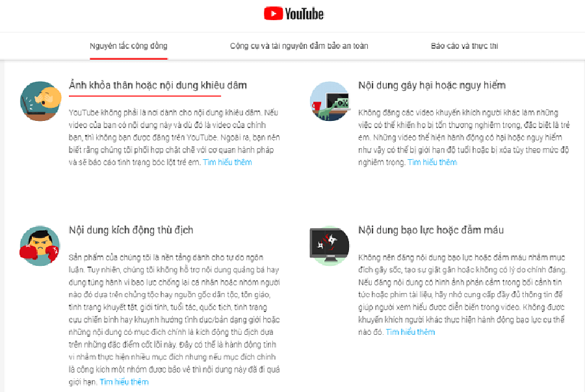585x392 pixels.
Task: Select heading Nội dung kích động thù địch
Action: (131, 229)
